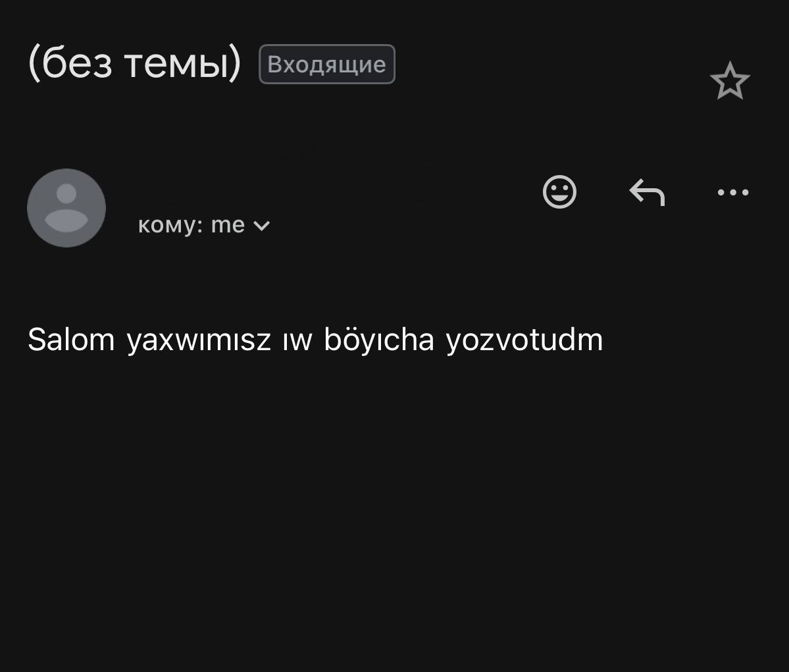
Task: Click the "Входящие" label tag
Action: (x=326, y=65)
